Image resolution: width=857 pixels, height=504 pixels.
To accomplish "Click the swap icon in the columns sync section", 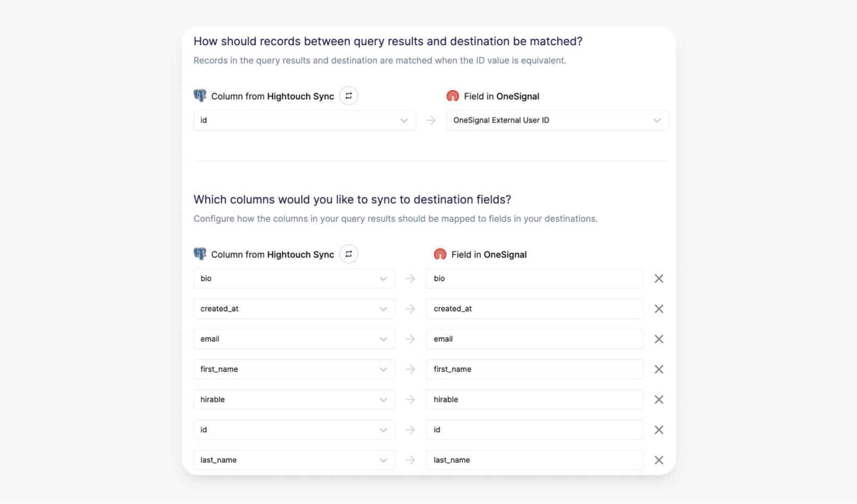I will pos(348,254).
